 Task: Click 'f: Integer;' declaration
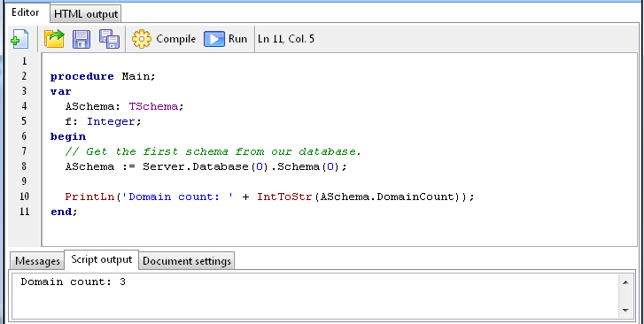point(103,121)
